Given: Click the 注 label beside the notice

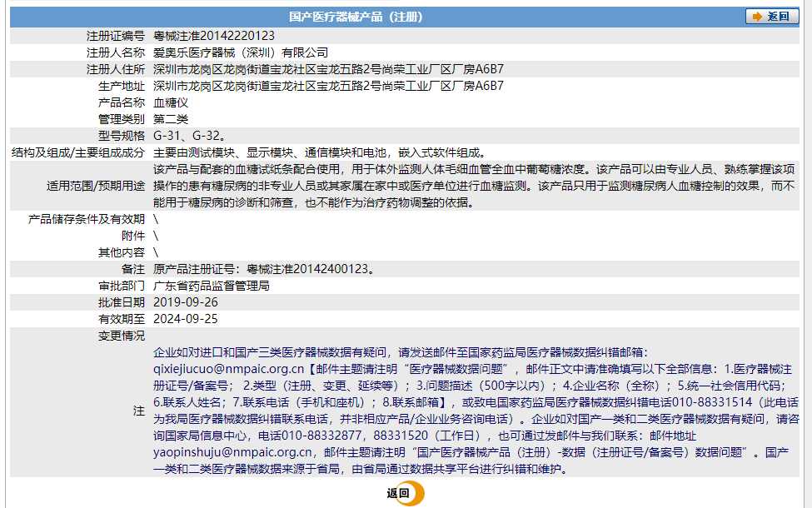Looking at the screenshot, I should [x=139, y=411].
